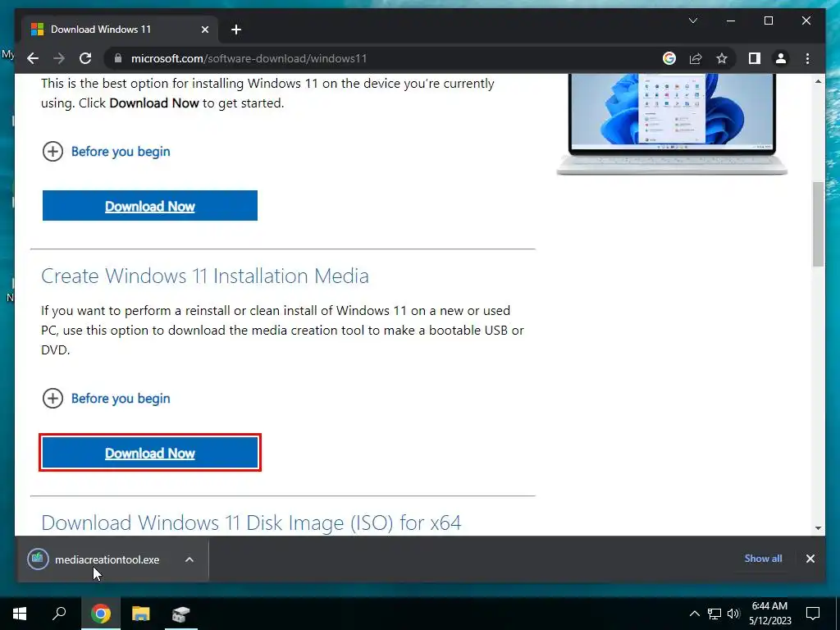Click Download Windows 11 Disk Image heading
The height and width of the screenshot is (630, 840).
pos(251,523)
